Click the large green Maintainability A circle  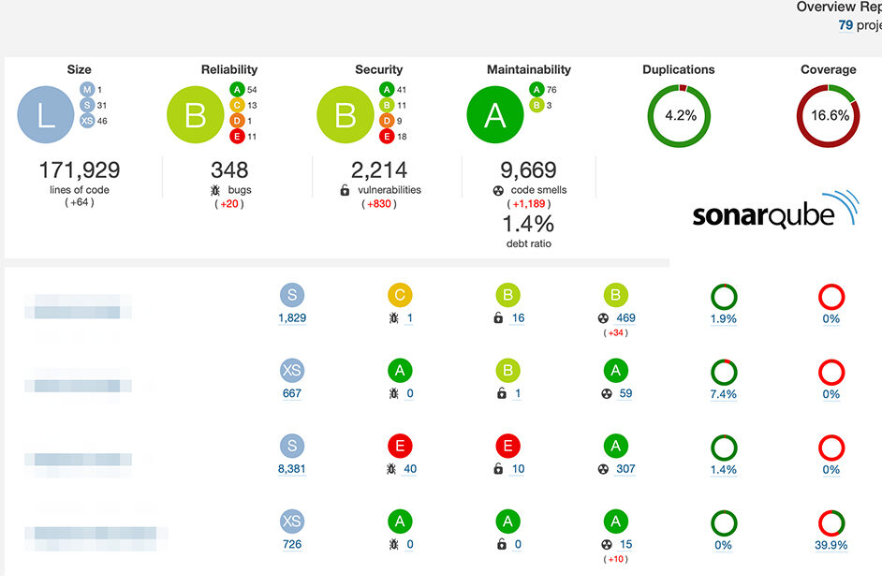494,115
